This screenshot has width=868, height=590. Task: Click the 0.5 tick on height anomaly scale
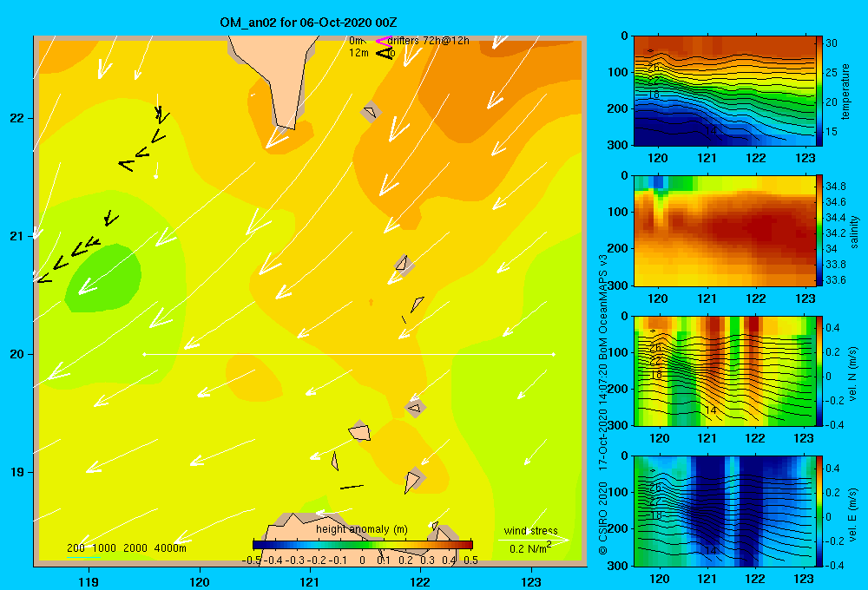pos(470,560)
